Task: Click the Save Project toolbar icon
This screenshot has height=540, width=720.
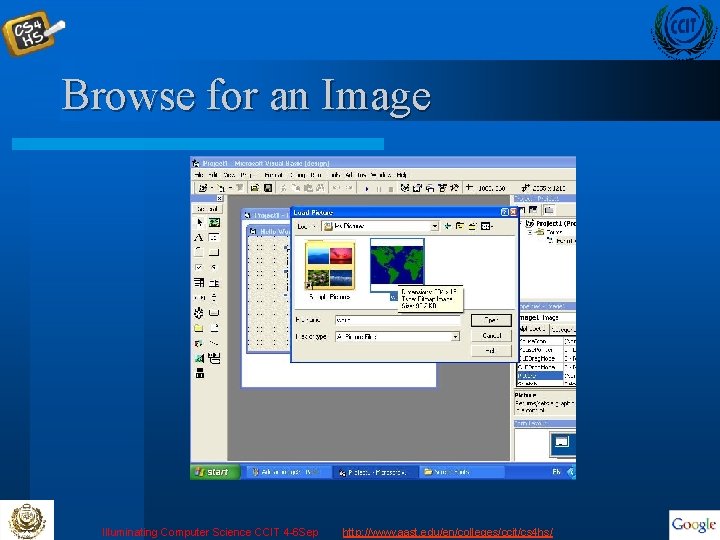Action: (268, 188)
